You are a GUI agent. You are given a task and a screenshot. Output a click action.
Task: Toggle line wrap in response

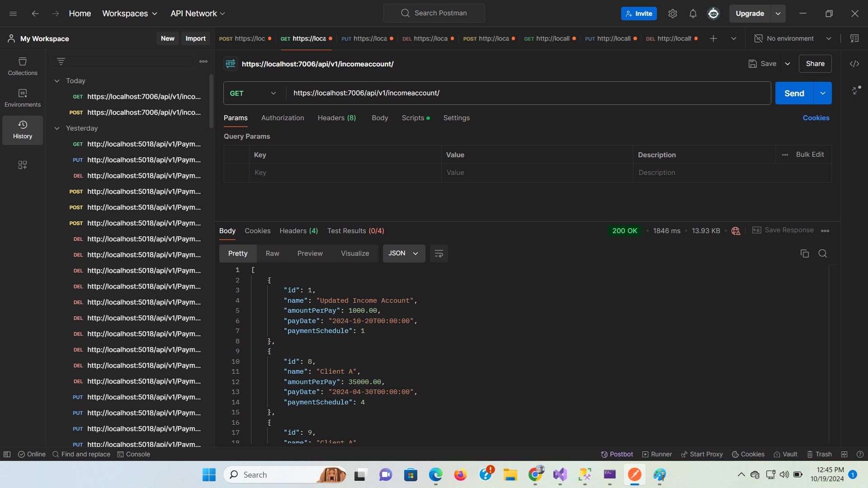[x=439, y=253]
